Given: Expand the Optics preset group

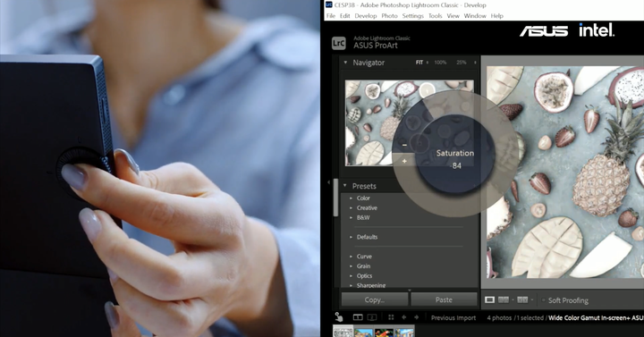Looking at the screenshot, I should pos(352,276).
